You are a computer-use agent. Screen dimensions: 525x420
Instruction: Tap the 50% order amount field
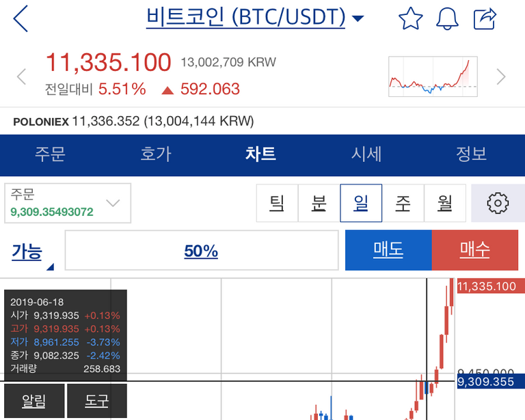point(201,251)
